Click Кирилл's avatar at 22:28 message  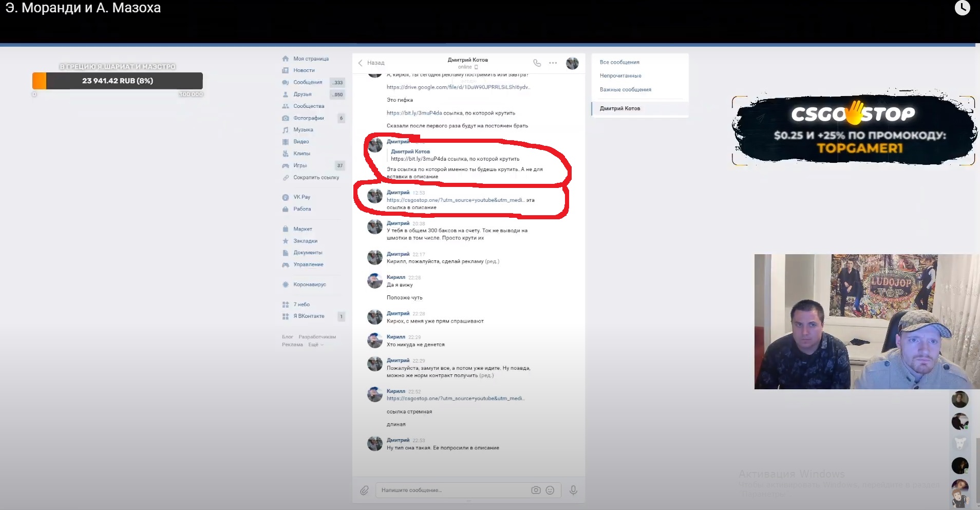click(x=375, y=281)
